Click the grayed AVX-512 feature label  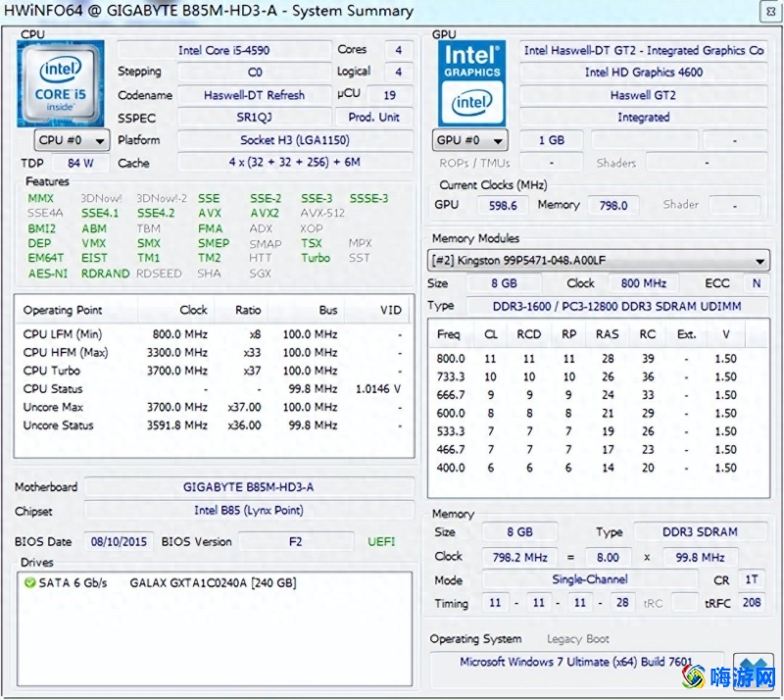tap(322, 213)
